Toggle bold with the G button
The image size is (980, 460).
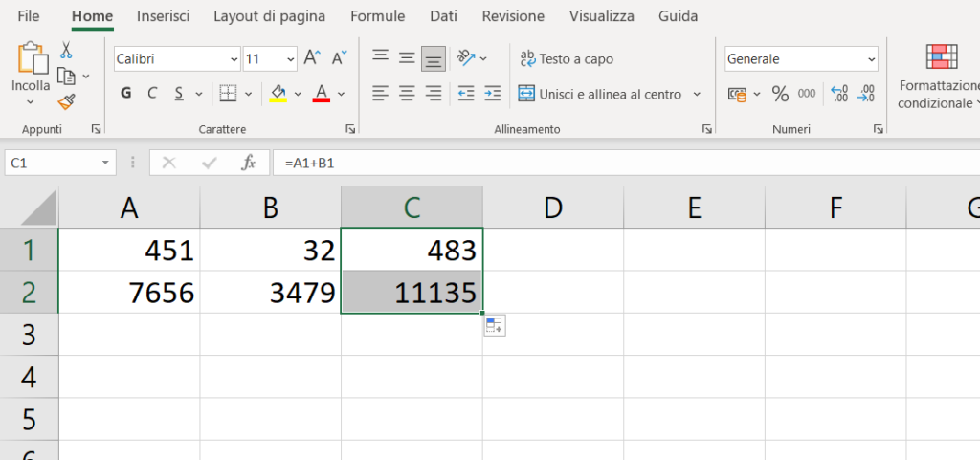click(126, 94)
